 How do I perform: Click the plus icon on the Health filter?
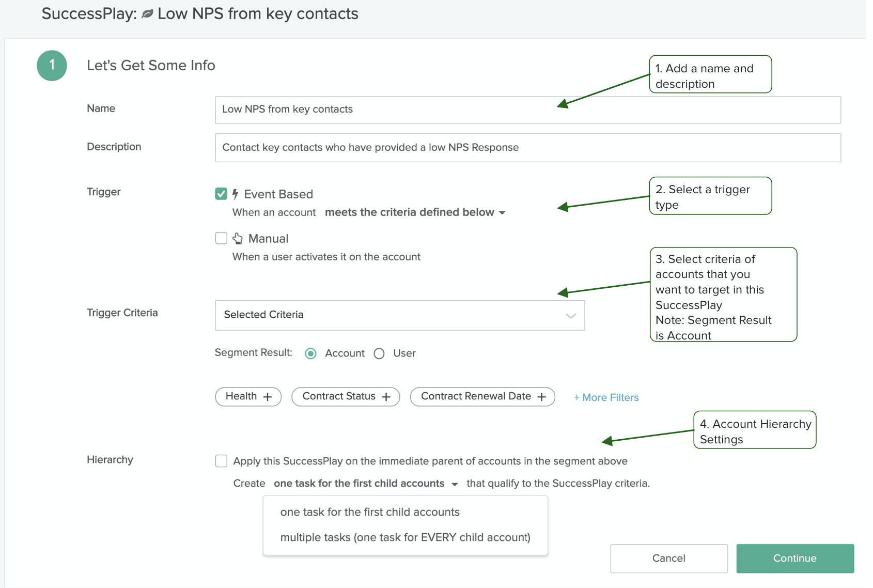268,397
